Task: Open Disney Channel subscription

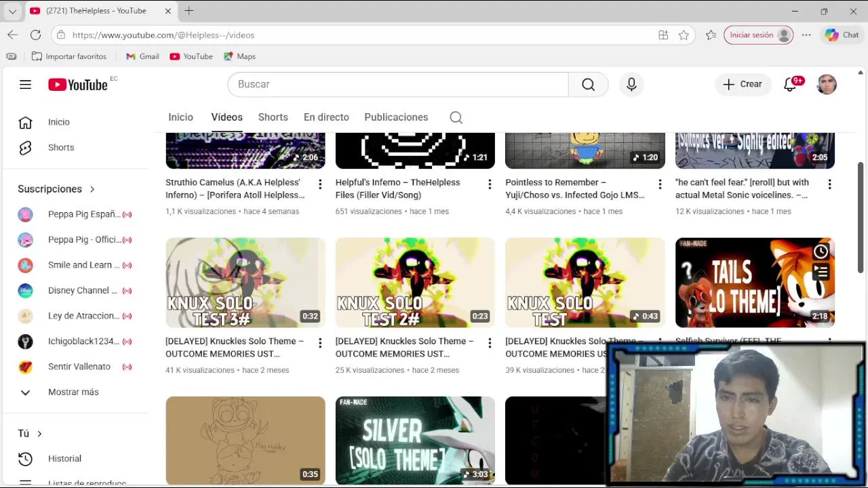Action: pyautogui.click(x=75, y=290)
